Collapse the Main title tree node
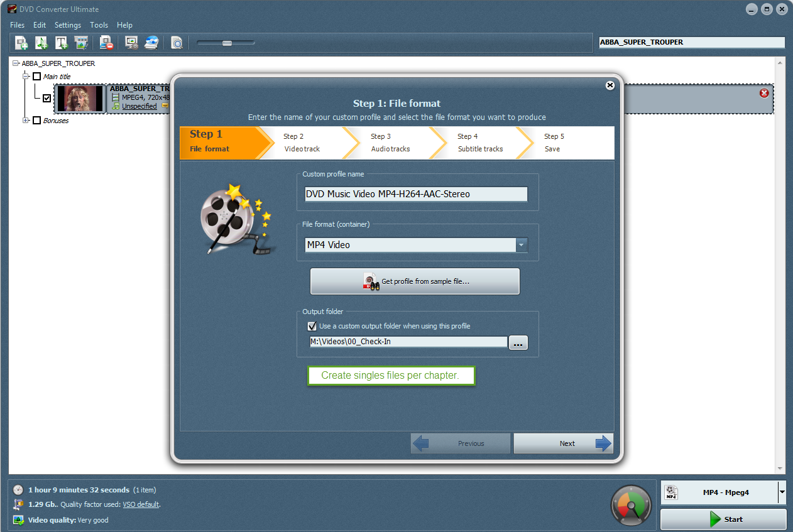This screenshot has height=532, width=793. 26,77
